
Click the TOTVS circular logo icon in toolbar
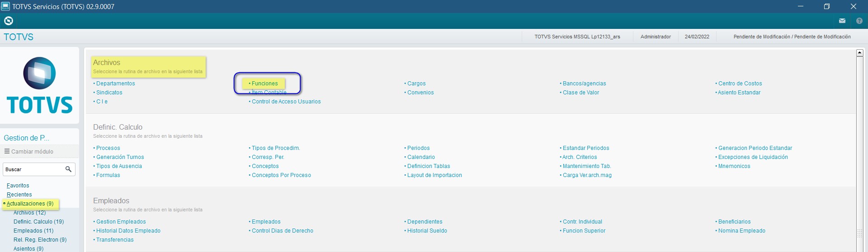click(9, 21)
